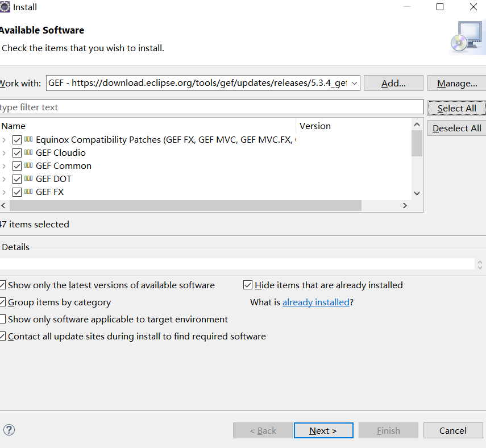Screen dimensions: 486x448
Task: Close the Install dialog window
Action: point(473,7)
